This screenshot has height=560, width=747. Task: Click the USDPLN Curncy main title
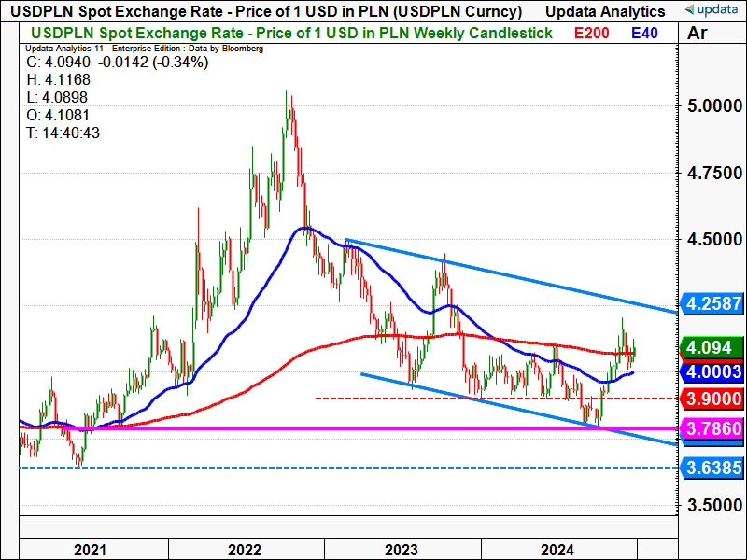click(266, 11)
